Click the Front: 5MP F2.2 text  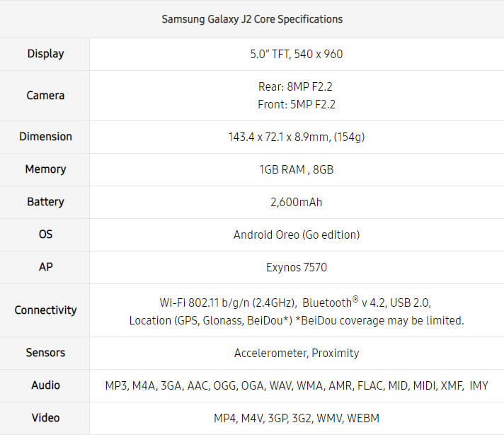(x=297, y=104)
